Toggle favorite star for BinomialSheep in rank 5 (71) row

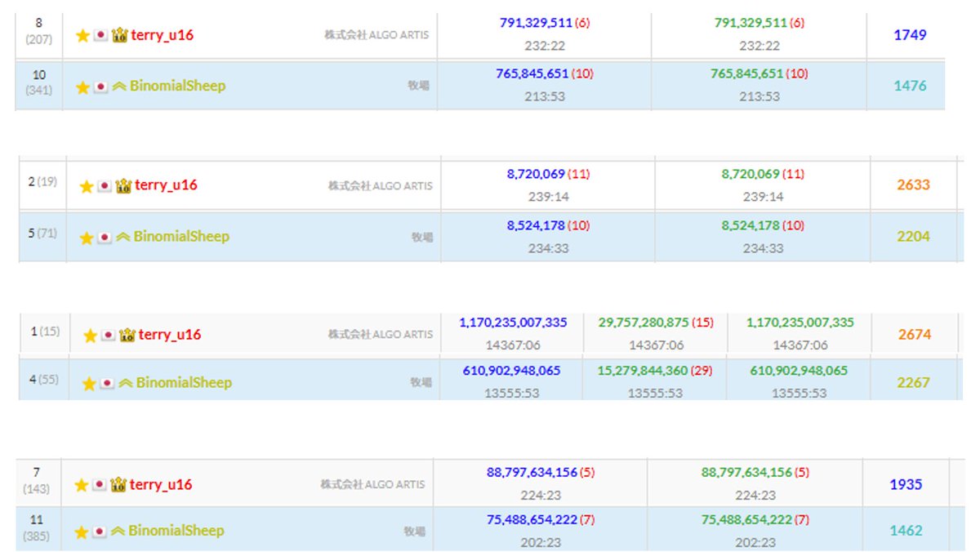click(x=87, y=237)
